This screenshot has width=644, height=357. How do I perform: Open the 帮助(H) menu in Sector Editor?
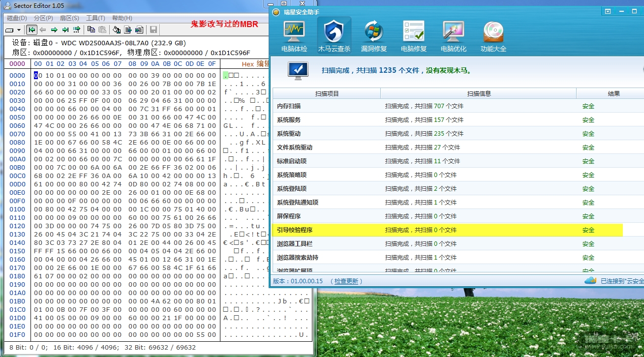coord(122,18)
